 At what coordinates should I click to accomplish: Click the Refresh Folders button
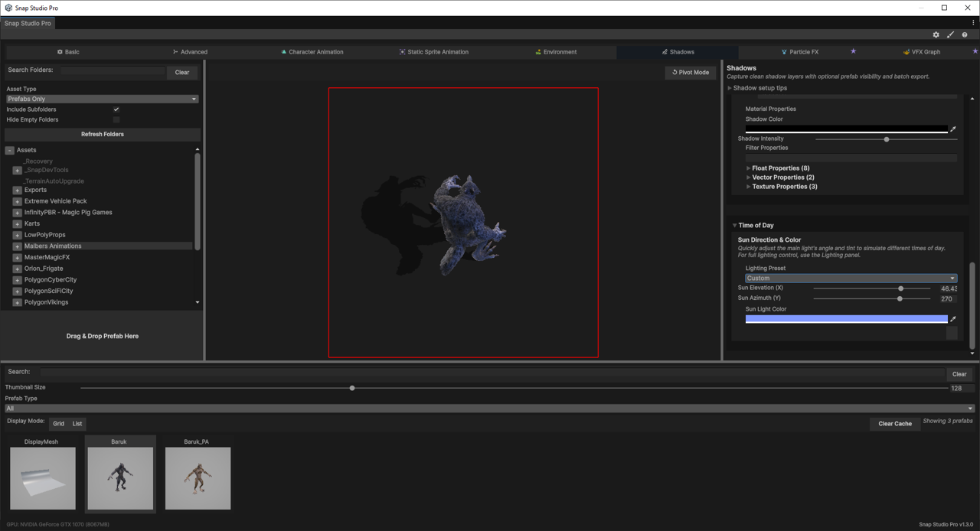(x=102, y=134)
